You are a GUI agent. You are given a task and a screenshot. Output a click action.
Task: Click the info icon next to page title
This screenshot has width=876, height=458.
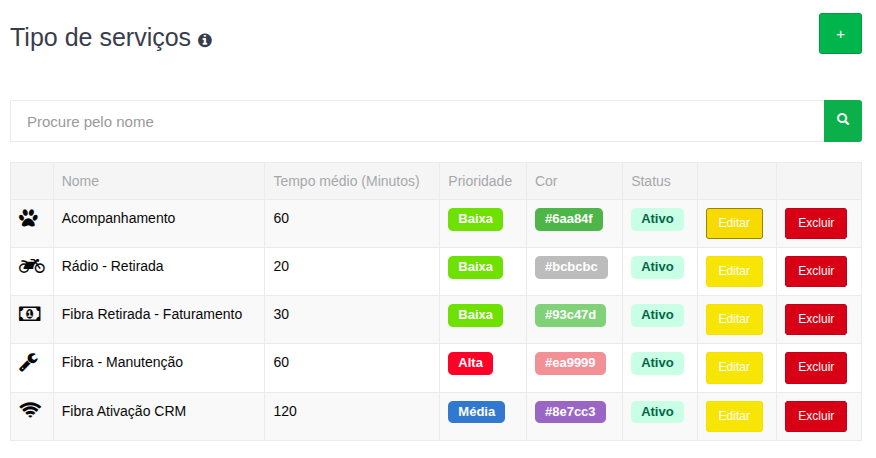(205, 40)
